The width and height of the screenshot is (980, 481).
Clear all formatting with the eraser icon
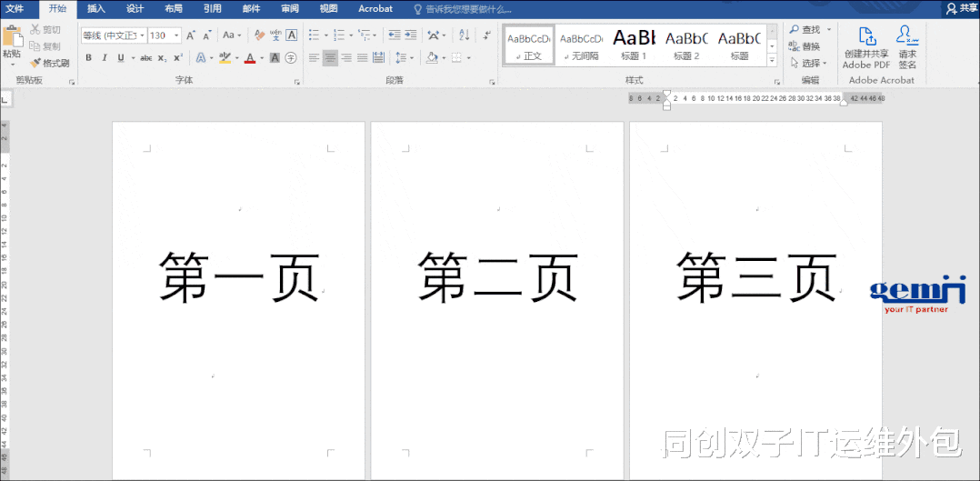point(260,35)
